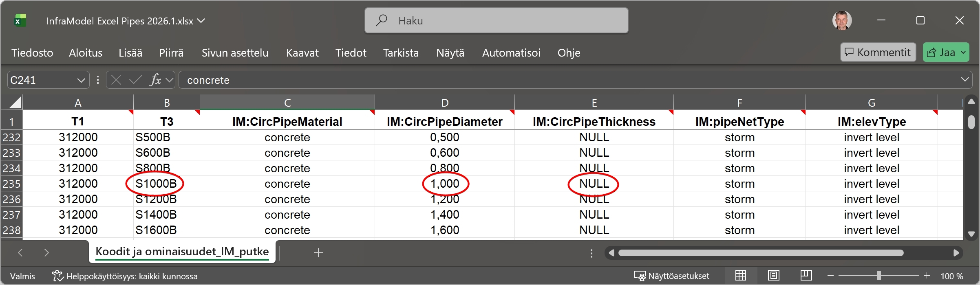Check accessibility status Helppokäyttöisyys
Viewport: 980px width, 285px height.
[x=125, y=276]
